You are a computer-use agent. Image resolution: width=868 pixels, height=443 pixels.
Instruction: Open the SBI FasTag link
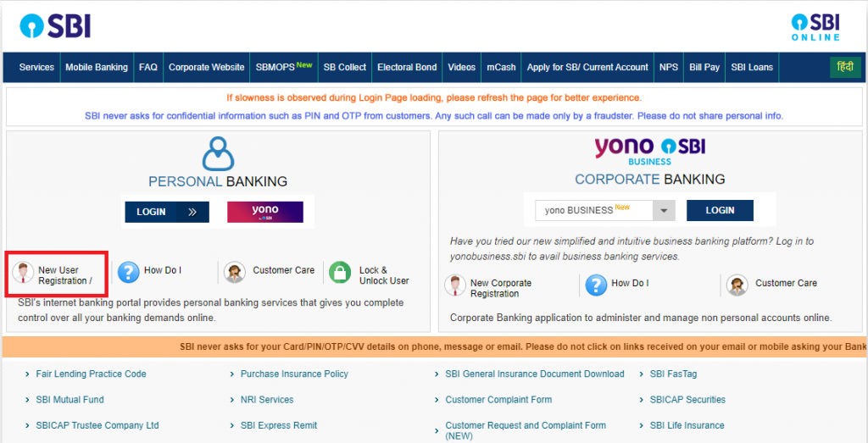(673, 374)
